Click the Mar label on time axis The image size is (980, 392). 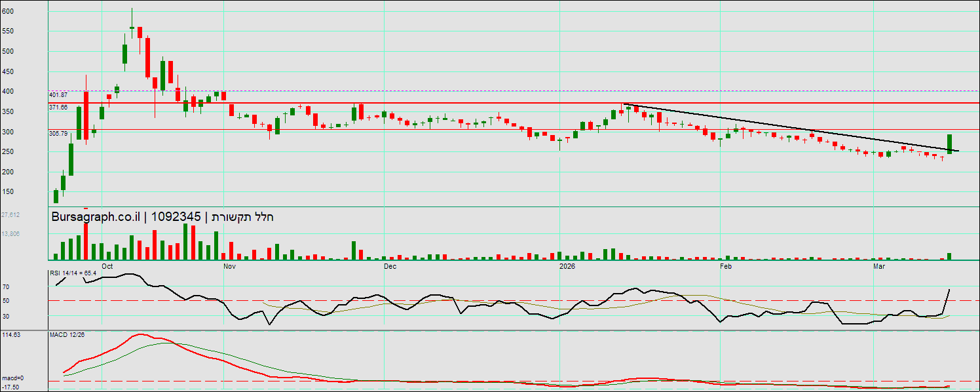(x=879, y=266)
